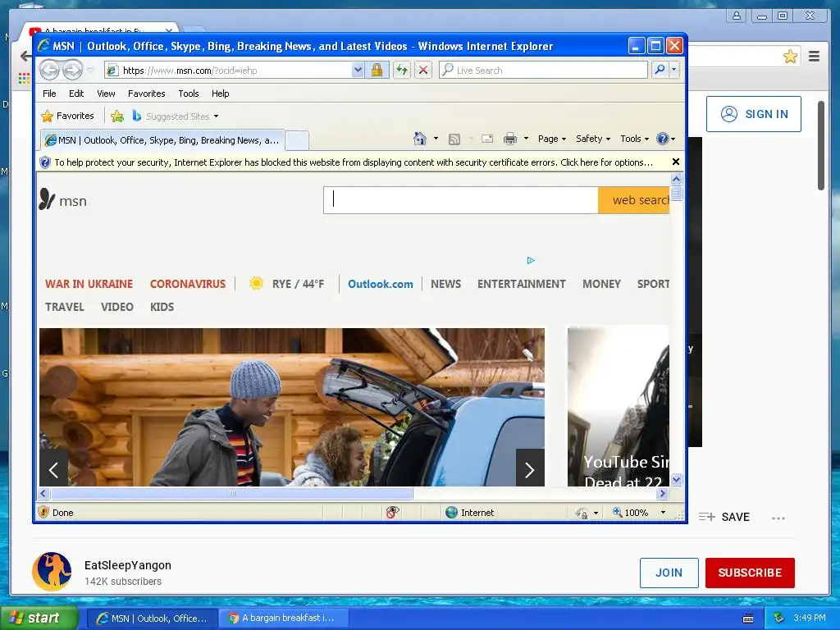Select the MSN tab in IE
Screen dimensions: 840x630
click(162, 140)
